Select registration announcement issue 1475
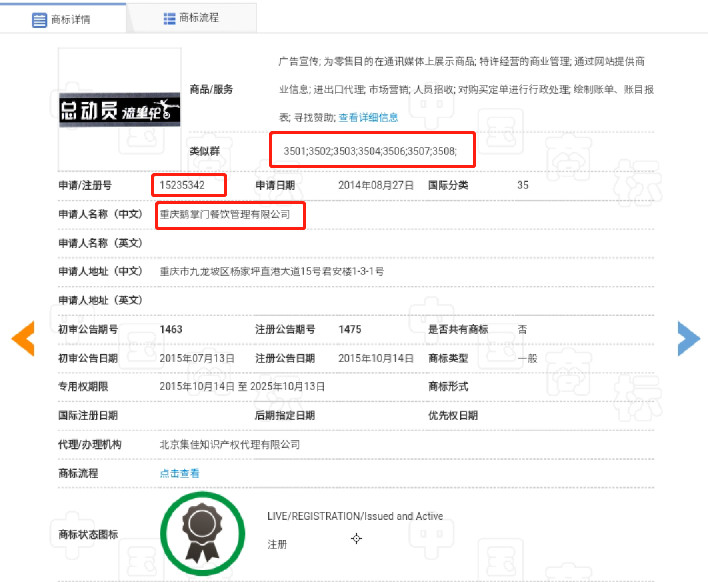 (x=350, y=329)
